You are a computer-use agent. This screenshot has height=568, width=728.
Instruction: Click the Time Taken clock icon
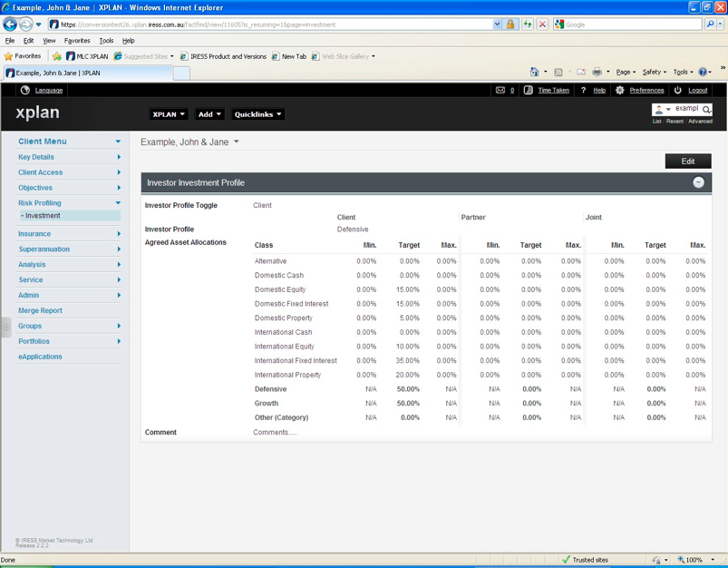click(529, 90)
